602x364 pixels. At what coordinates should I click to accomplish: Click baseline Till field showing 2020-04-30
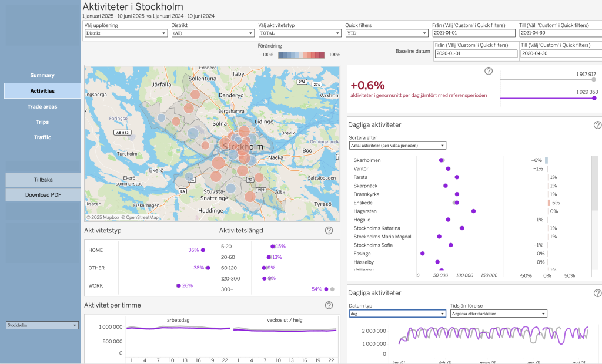tap(561, 53)
